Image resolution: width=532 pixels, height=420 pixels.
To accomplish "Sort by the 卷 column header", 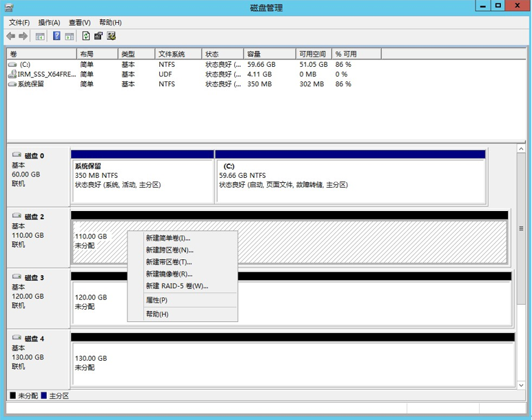I will [42, 54].
